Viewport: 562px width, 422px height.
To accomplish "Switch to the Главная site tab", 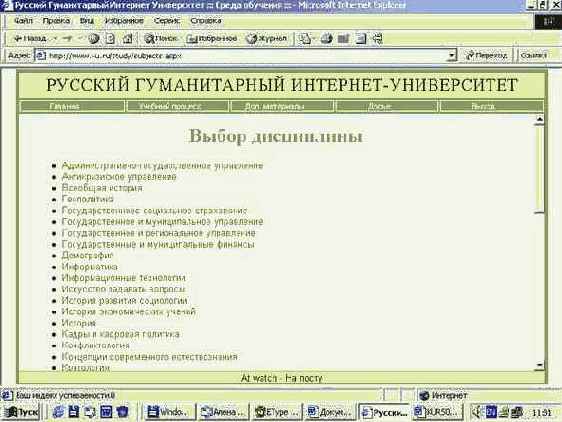I will pyautogui.click(x=72, y=106).
